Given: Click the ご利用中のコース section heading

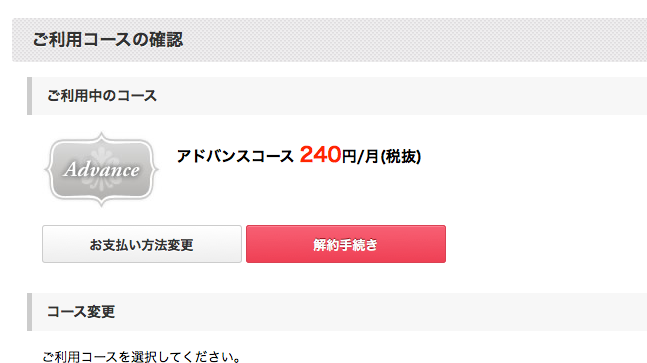Looking at the screenshot, I should [102, 96].
